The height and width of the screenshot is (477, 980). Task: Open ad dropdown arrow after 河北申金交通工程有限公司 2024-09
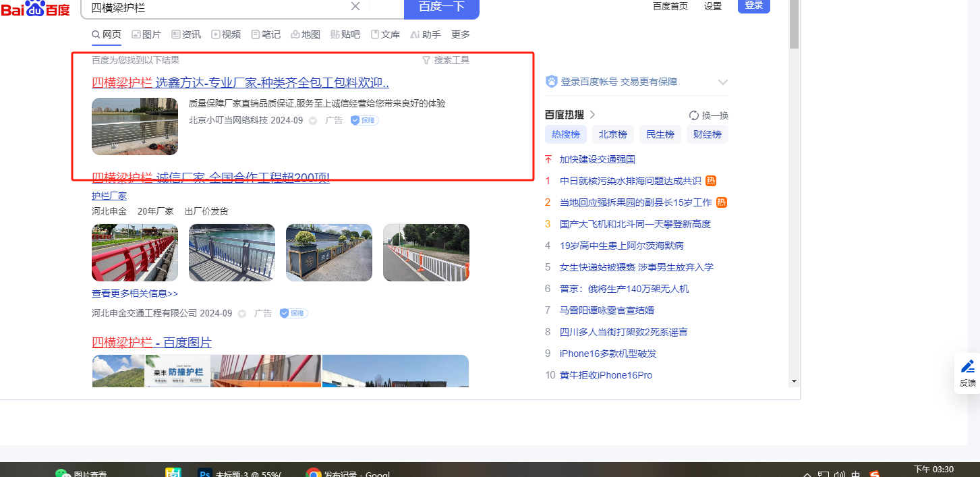[241, 314]
